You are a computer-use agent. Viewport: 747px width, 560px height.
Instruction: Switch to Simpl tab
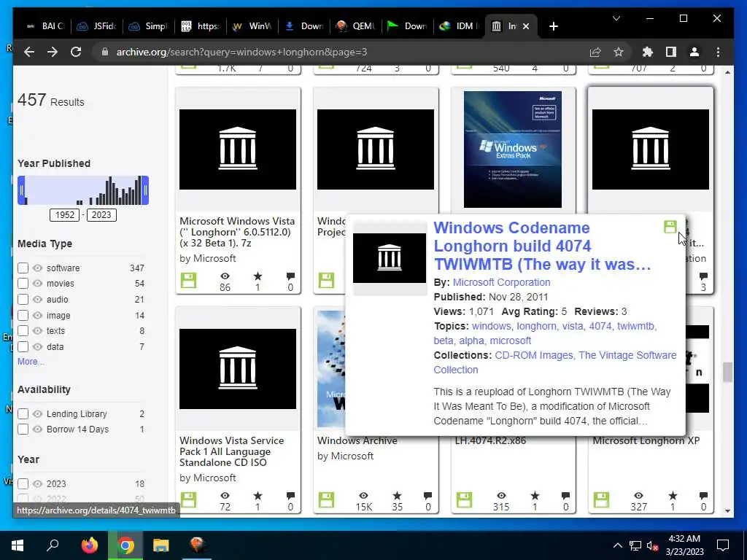(149, 26)
